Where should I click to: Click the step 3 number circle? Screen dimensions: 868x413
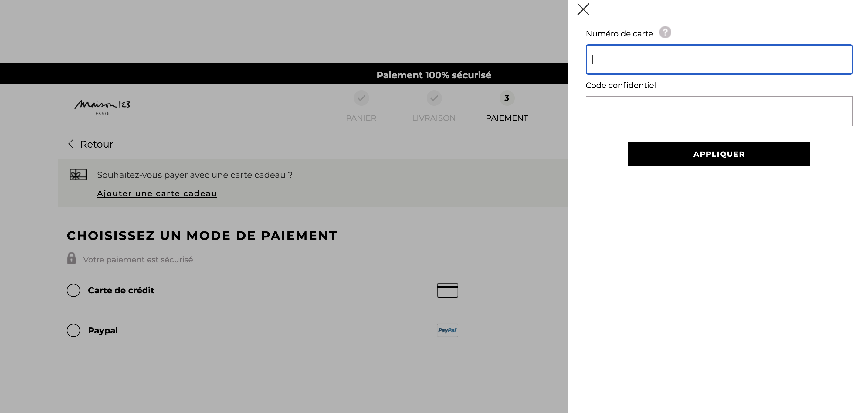tap(507, 98)
